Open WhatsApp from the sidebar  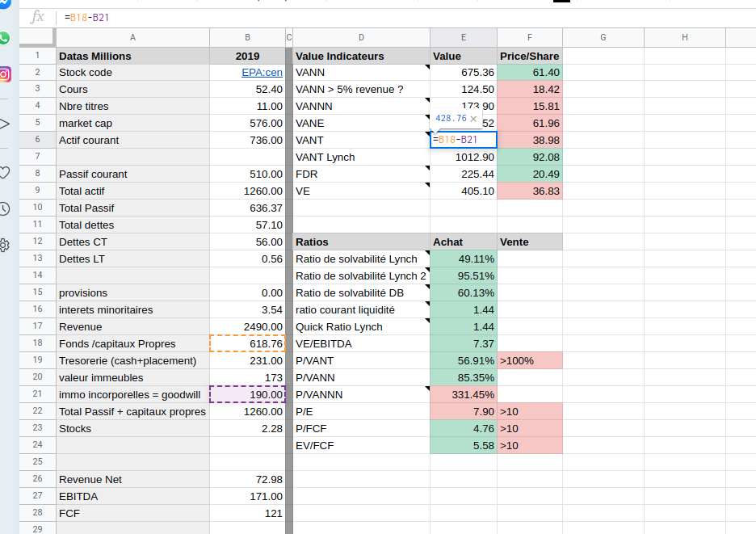click(5, 38)
